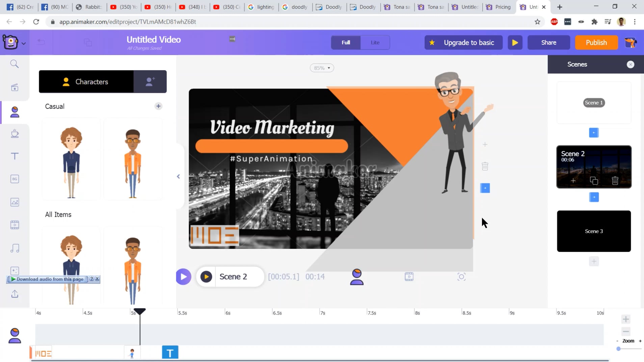644x362 pixels.
Task: Delete Scene 2 using trash icon
Action: pos(615,181)
